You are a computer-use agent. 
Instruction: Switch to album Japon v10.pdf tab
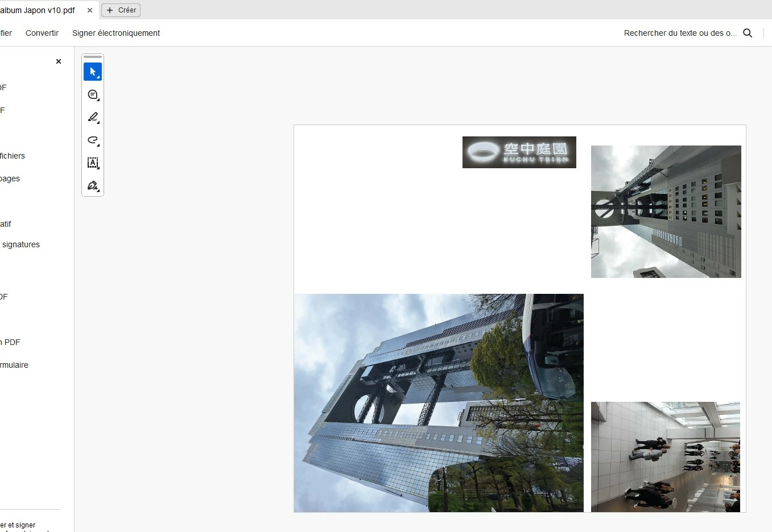point(38,10)
